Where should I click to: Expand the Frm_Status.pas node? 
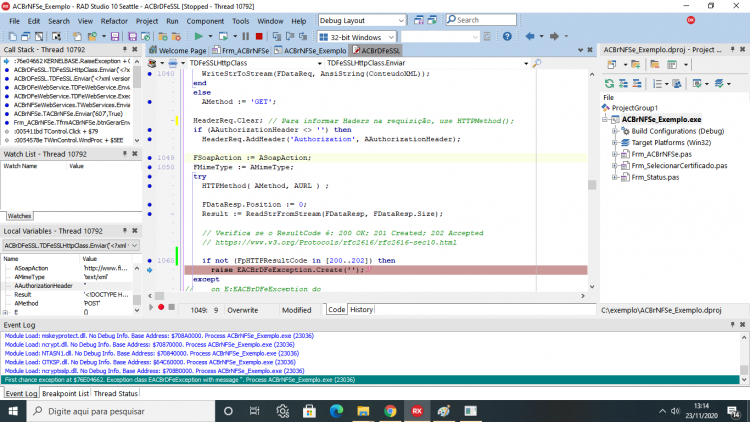pyautogui.click(x=615, y=177)
